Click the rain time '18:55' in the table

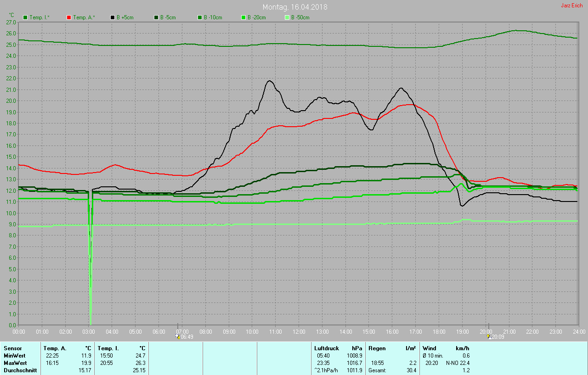[x=379, y=363]
